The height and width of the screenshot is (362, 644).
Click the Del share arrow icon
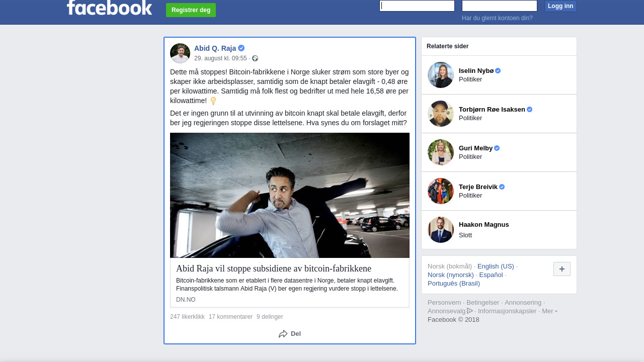click(x=283, y=334)
